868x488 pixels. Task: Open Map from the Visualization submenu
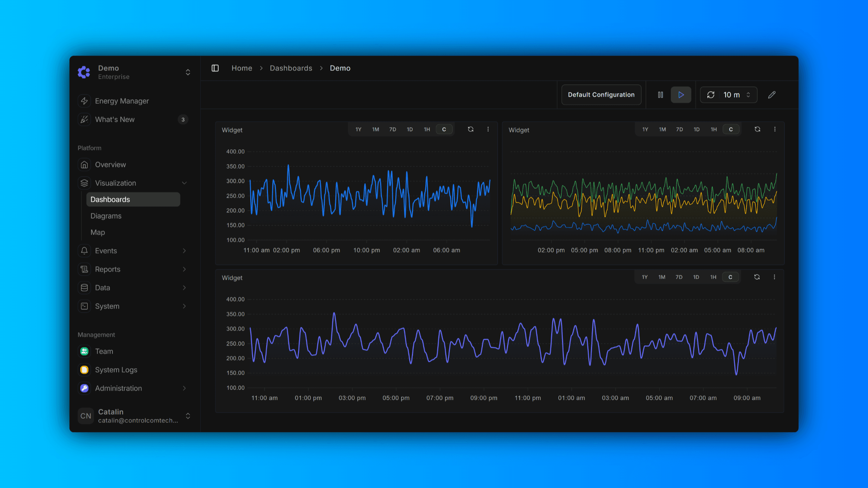click(x=98, y=232)
